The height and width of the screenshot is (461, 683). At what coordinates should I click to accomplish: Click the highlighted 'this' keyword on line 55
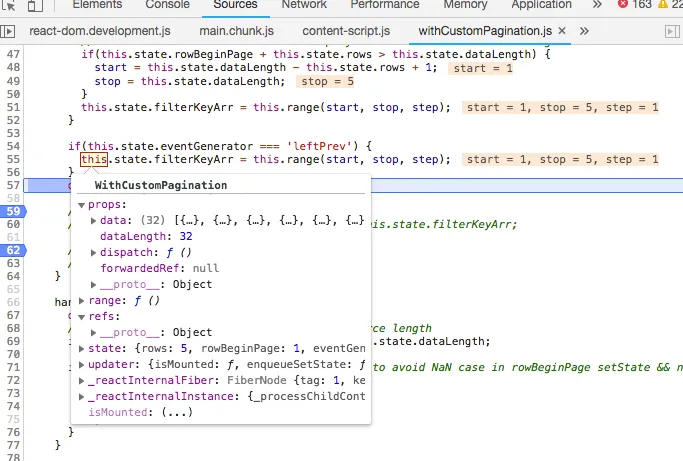coord(94,159)
